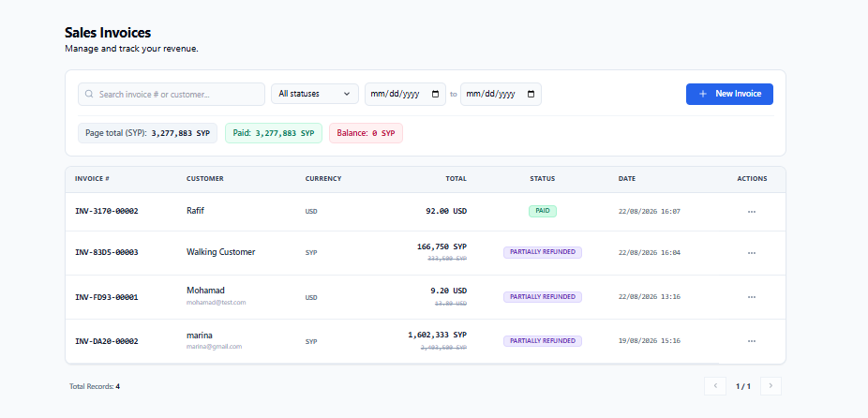Create a New Invoice
The height and width of the screenshot is (418, 868).
(729, 94)
